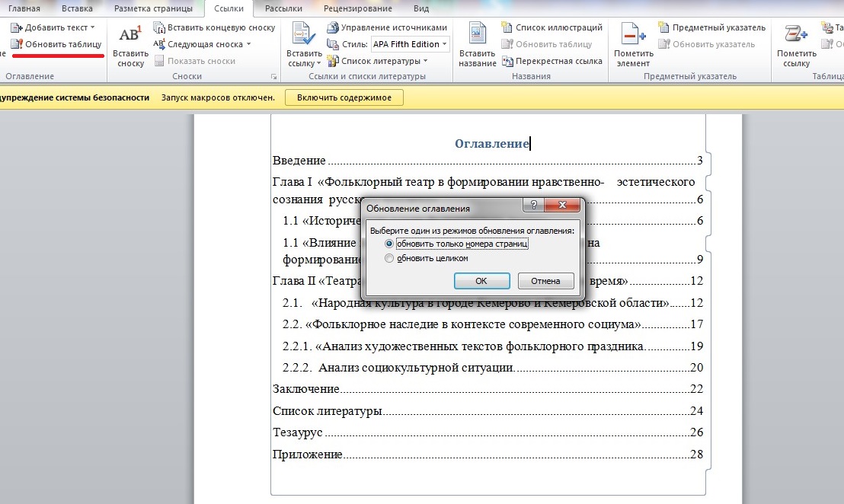This screenshot has height=504, width=844.
Task: Click Пометить ссылку mark citation icon
Action: 796,33
